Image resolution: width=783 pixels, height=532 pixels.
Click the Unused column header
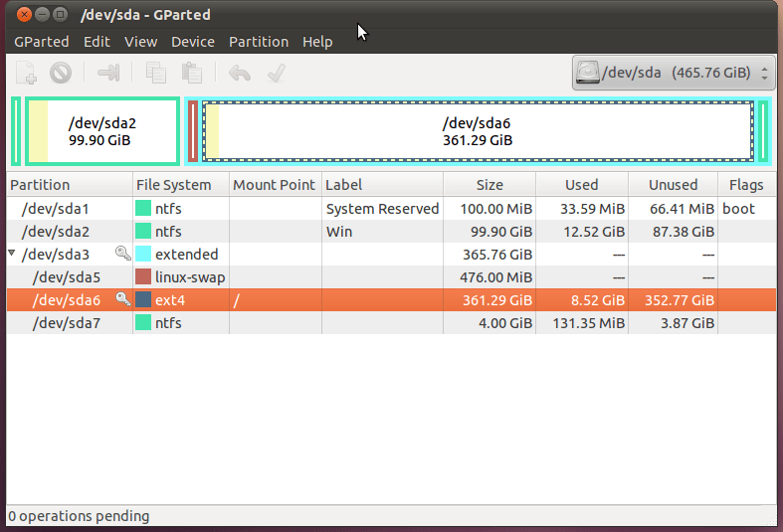click(x=673, y=185)
